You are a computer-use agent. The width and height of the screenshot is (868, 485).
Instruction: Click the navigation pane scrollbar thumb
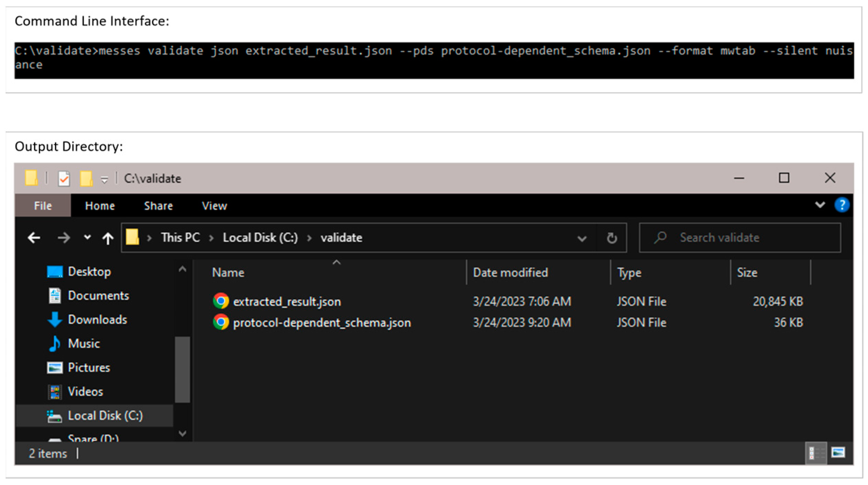tap(182, 370)
